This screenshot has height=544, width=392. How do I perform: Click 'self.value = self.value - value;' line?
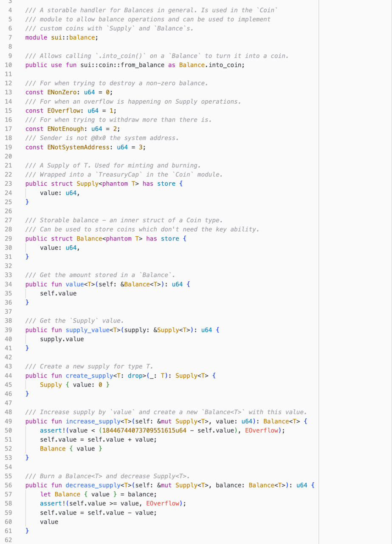(99, 513)
